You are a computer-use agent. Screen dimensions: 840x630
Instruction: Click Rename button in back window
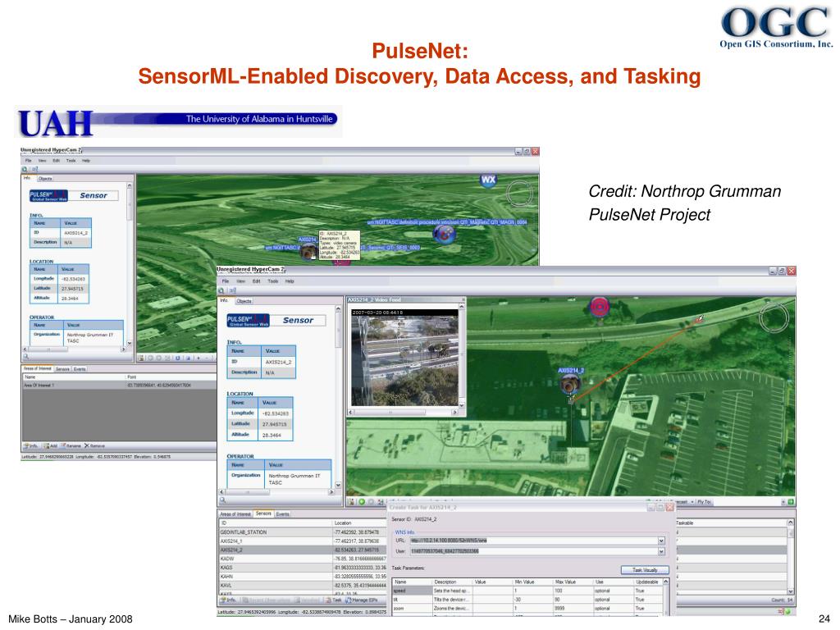point(71,445)
